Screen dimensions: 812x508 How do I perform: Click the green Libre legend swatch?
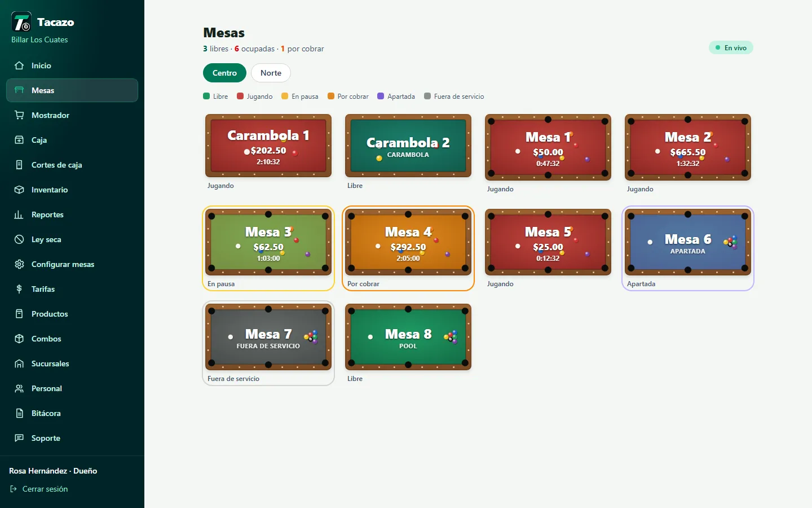click(x=206, y=96)
